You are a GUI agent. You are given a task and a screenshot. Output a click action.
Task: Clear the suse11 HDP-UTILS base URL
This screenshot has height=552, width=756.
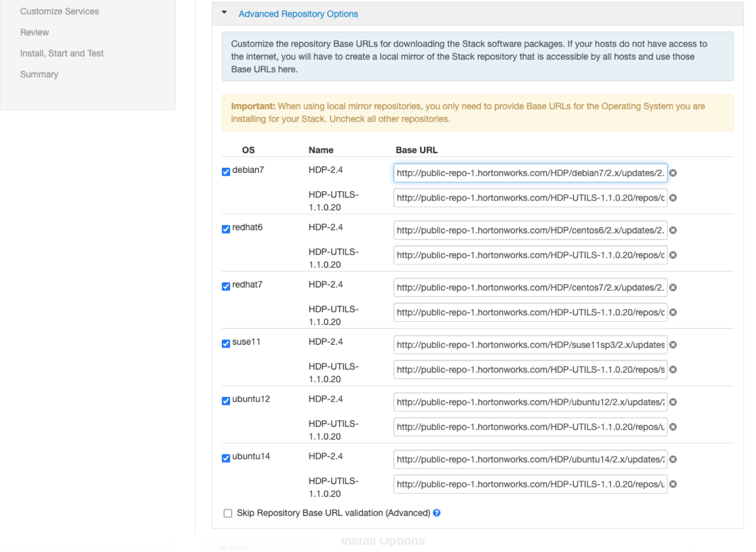[673, 370]
